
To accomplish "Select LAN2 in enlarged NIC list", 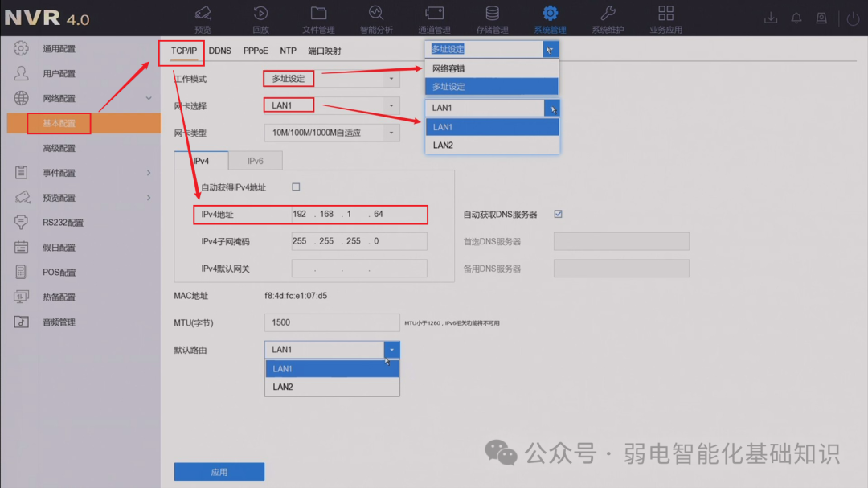I will (x=492, y=146).
